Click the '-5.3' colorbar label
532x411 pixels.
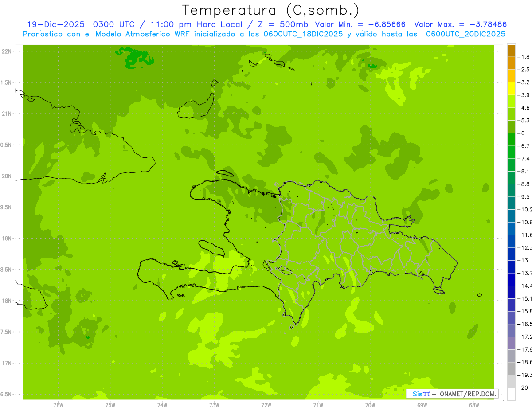[524, 120]
